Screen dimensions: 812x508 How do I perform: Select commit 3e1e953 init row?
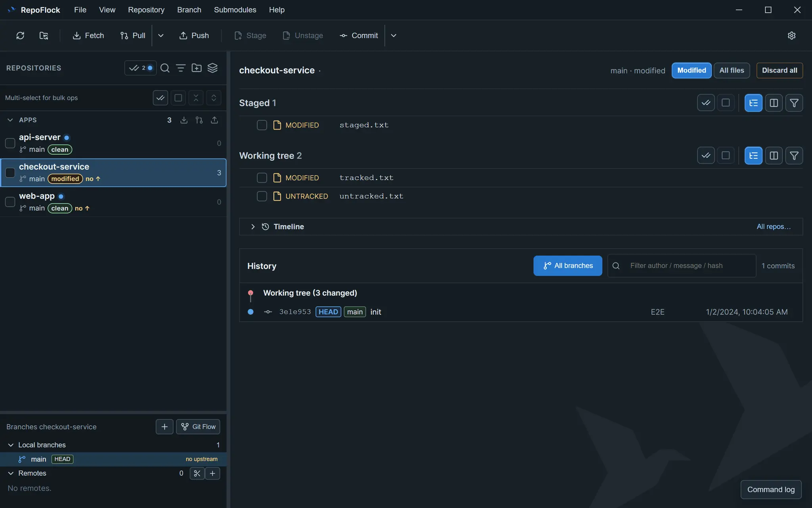pyautogui.click(x=521, y=312)
